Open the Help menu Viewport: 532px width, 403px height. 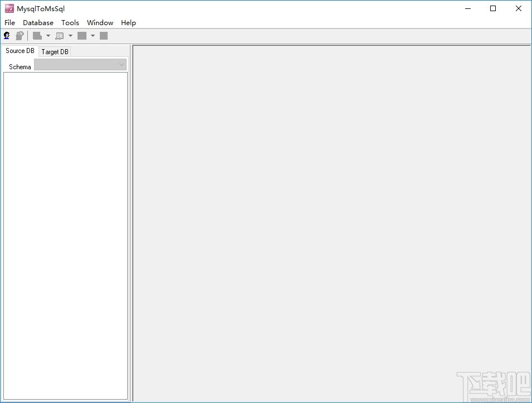128,22
